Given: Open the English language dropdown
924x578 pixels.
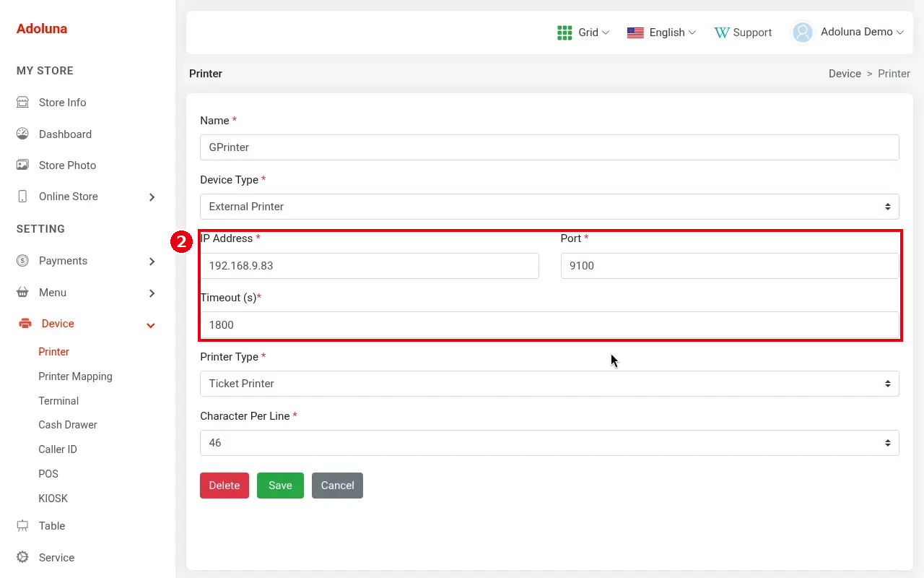Looking at the screenshot, I should click(661, 33).
